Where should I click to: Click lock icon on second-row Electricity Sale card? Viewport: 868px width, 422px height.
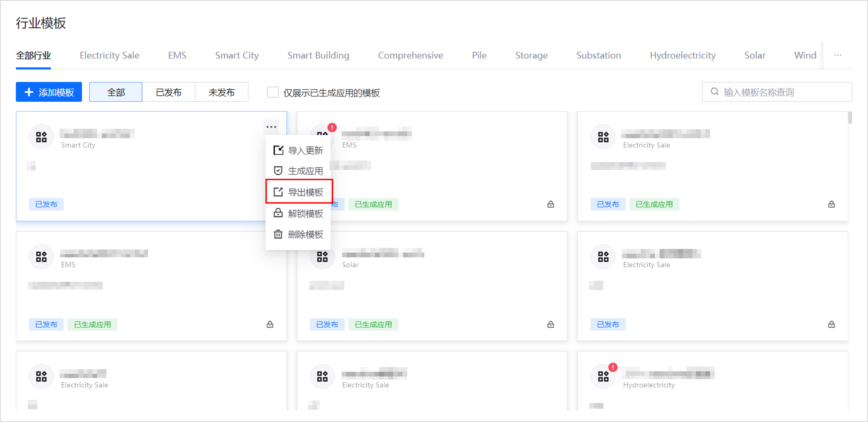(832, 325)
